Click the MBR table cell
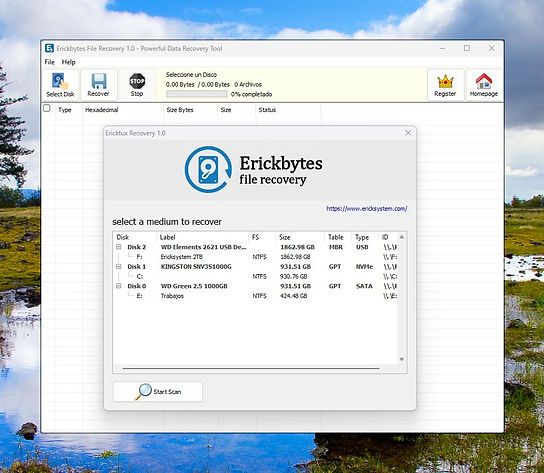Viewport: 544px width, 473px height. (x=336, y=247)
